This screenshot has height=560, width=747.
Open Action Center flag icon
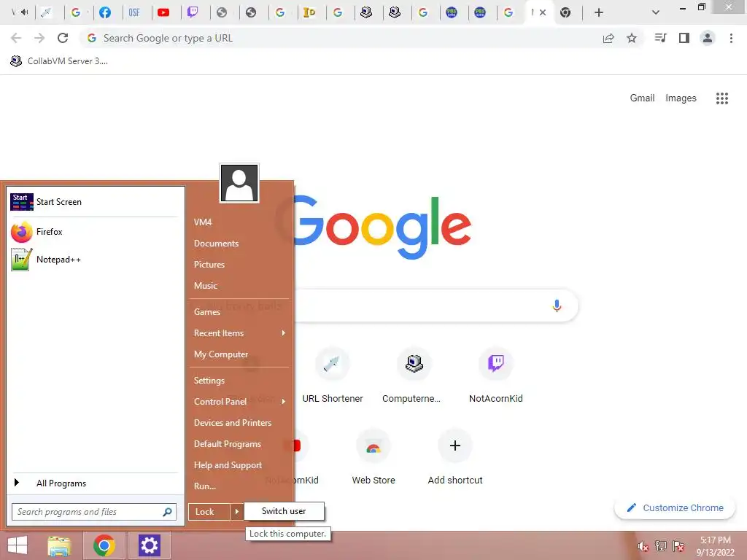coord(678,546)
